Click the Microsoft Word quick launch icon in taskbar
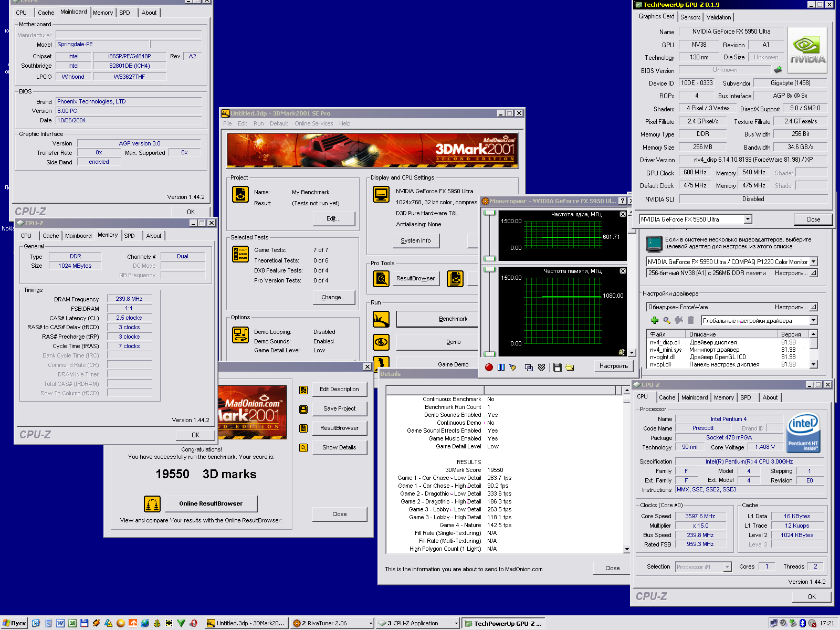Image resolution: width=840 pixels, height=630 pixels. tap(60, 623)
